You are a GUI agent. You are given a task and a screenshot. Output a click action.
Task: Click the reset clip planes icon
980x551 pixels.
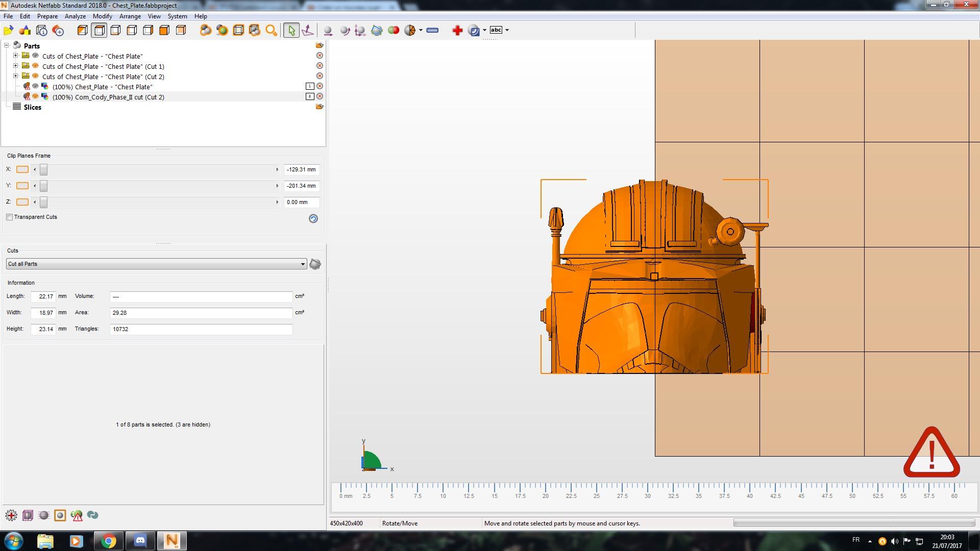point(313,218)
